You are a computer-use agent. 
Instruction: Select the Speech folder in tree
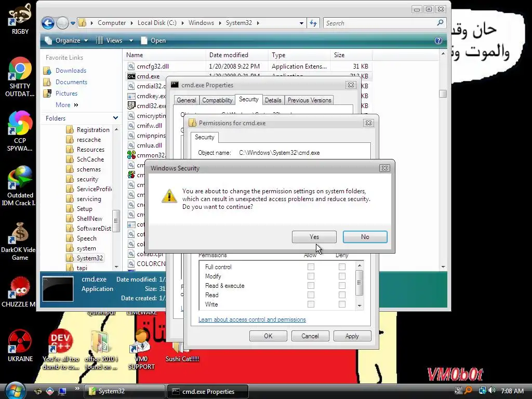pyautogui.click(x=87, y=238)
